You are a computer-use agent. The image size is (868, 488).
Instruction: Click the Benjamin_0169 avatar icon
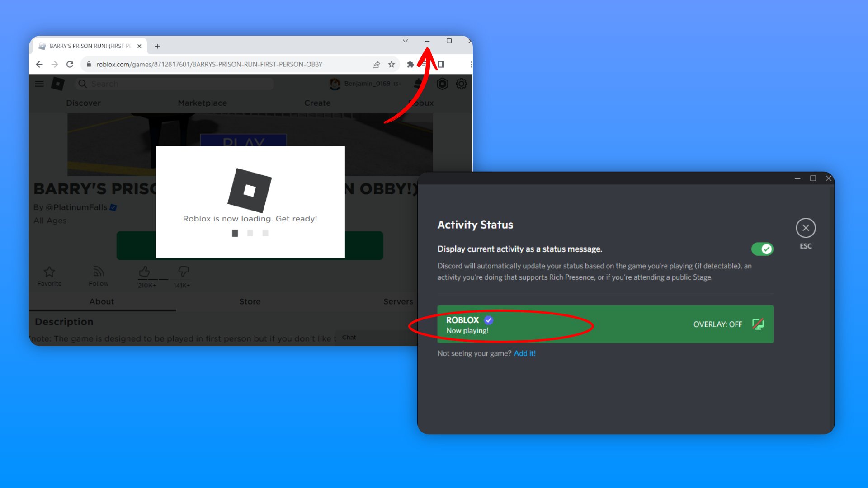click(335, 84)
